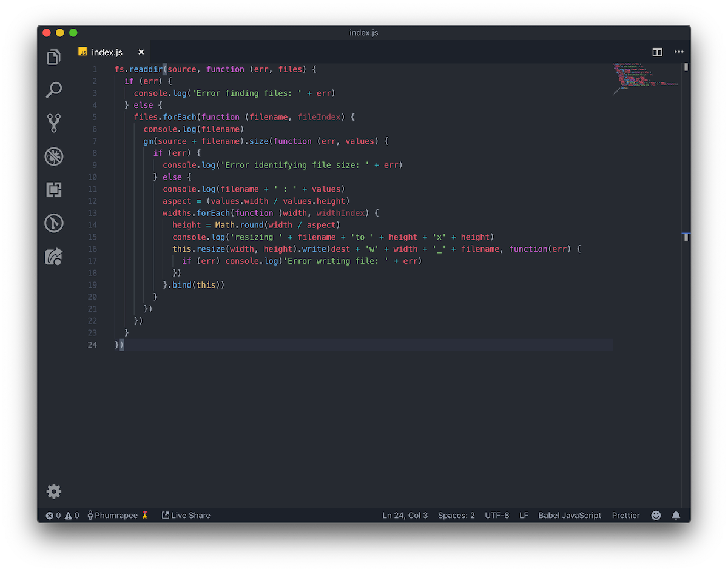Select language mode Babel JavaScript
Screen dimensions: 728x572
tap(570, 516)
